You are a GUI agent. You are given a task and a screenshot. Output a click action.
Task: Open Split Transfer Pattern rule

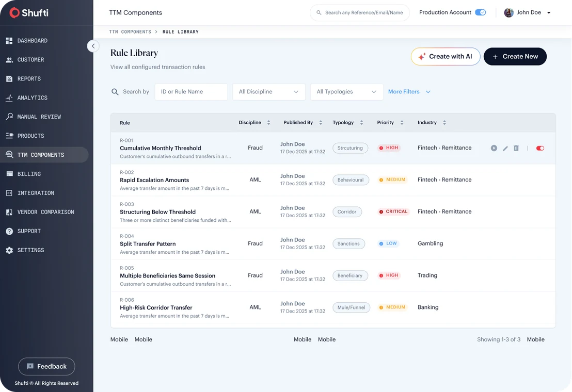click(148, 244)
